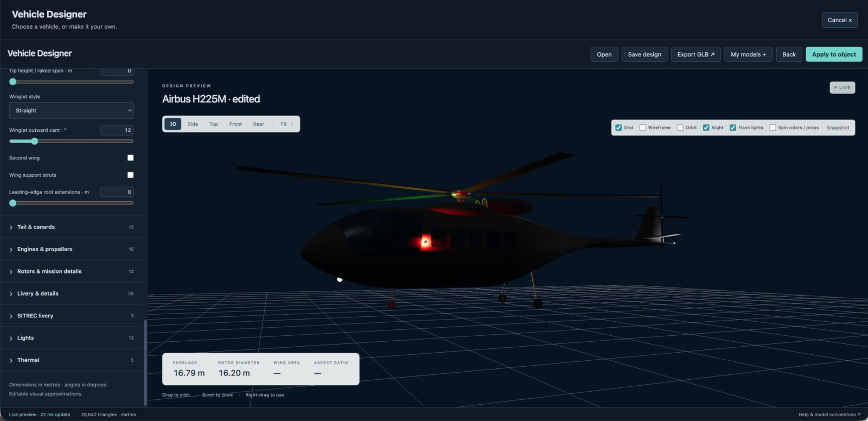Image resolution: width=868 pixels, height=421 pixels.
Task: Expand the Engines & propellers section
Action: 72,249
